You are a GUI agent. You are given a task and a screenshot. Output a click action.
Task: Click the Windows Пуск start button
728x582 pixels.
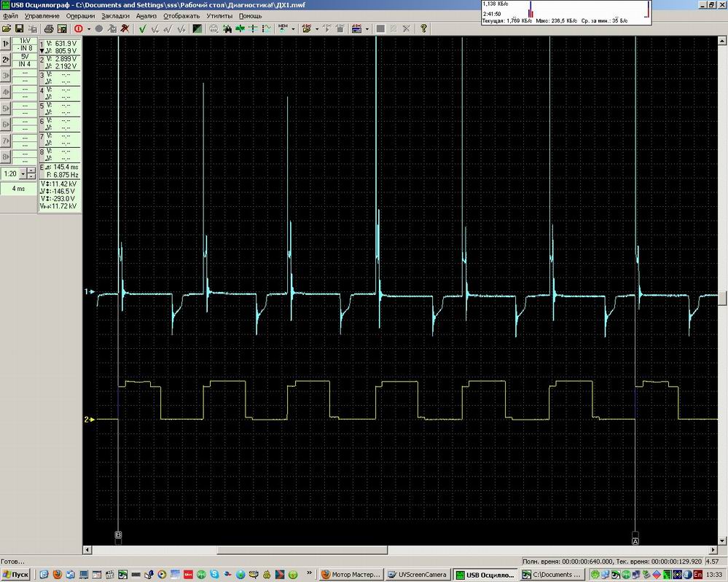(x=16, y=575)
